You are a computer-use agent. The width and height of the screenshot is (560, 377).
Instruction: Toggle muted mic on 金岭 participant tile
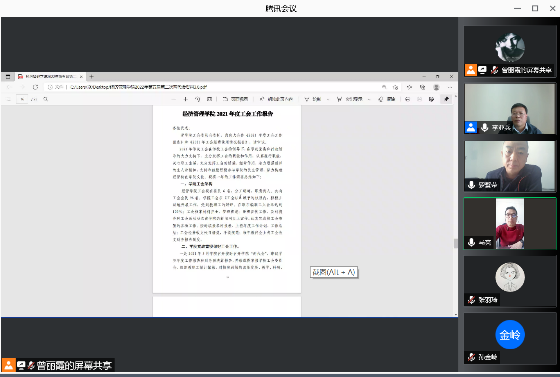click(471, 357)
